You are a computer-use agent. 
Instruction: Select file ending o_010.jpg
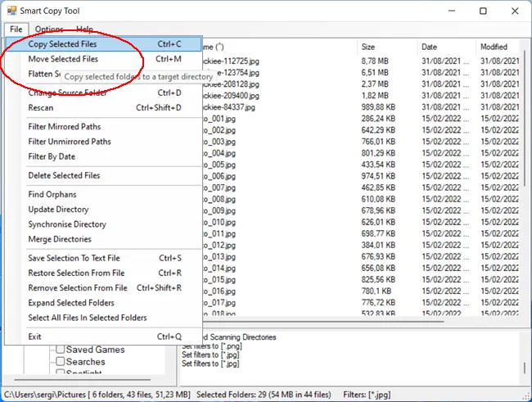pos(219,223)
